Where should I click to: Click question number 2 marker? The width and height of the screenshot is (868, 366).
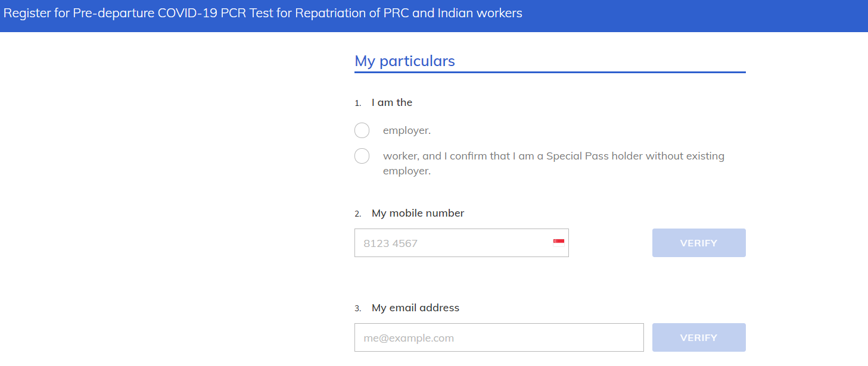[x=358, y=214]
